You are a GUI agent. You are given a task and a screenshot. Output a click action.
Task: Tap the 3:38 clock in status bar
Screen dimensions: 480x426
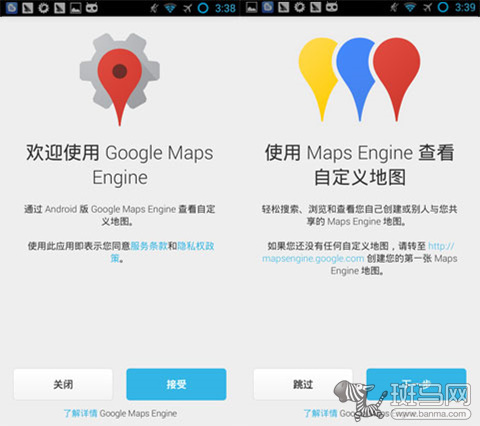225,8
